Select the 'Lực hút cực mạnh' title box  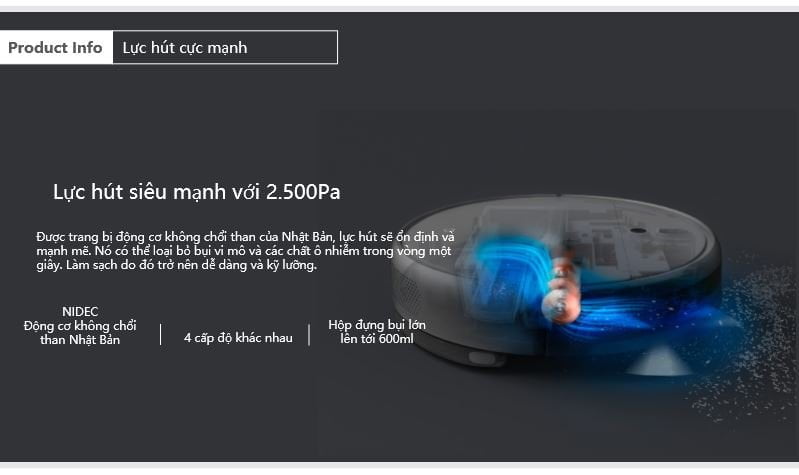(225, 47)
